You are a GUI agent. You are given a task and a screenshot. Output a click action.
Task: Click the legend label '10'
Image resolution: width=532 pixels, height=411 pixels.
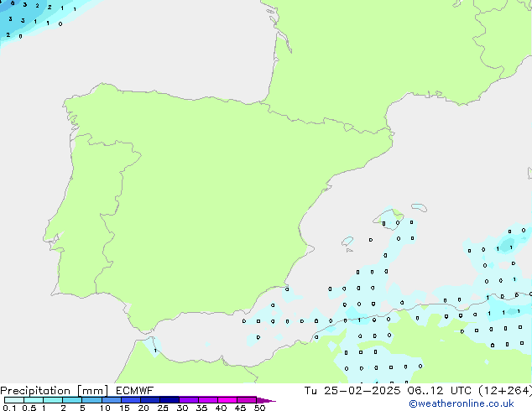(x=105, y=408)
